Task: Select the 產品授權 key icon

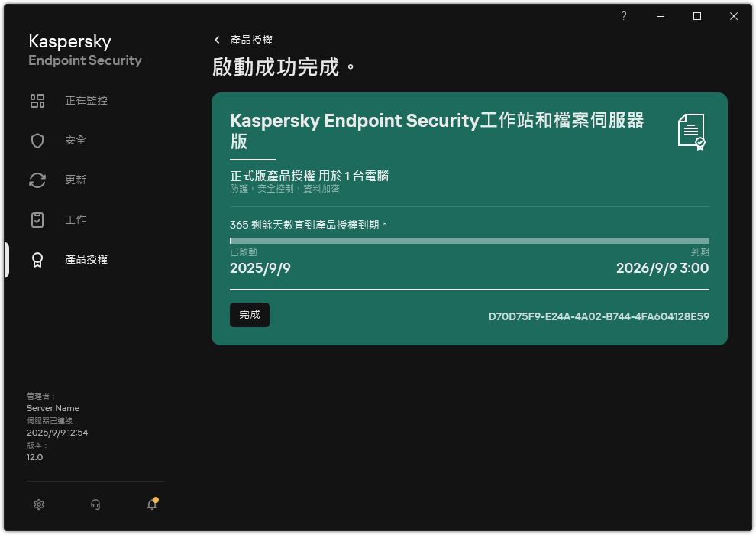Action: point(37,259)
